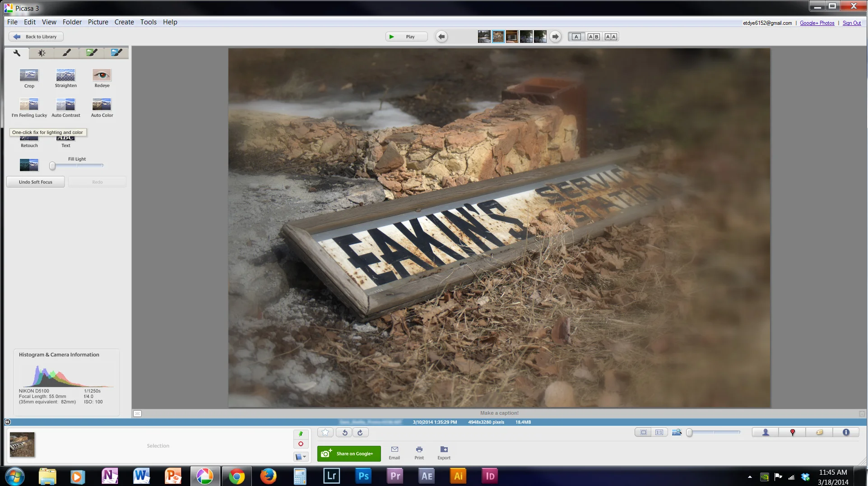Print the photo
Screen dimensions: 868x486
(x=419, y=453)
